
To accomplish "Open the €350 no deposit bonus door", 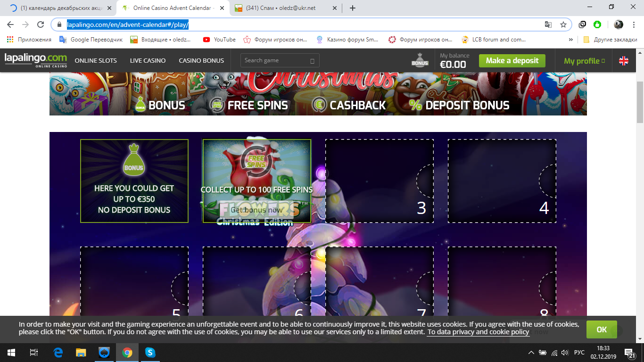I will pos(134,181).
